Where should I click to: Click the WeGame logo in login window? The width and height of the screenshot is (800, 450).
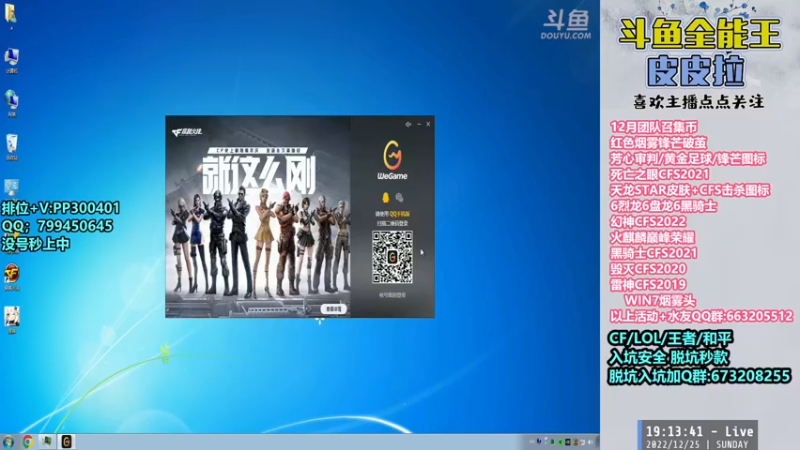392,160
